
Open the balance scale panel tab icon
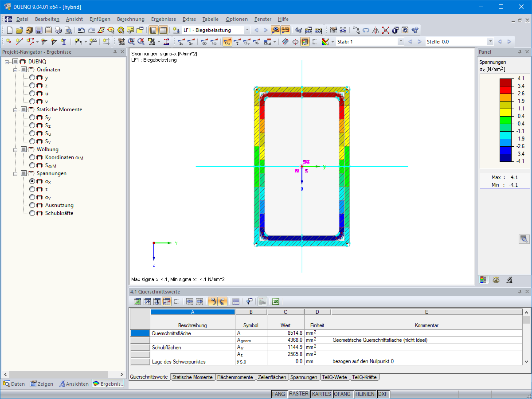pyautogui.click(x=496, y=280)
